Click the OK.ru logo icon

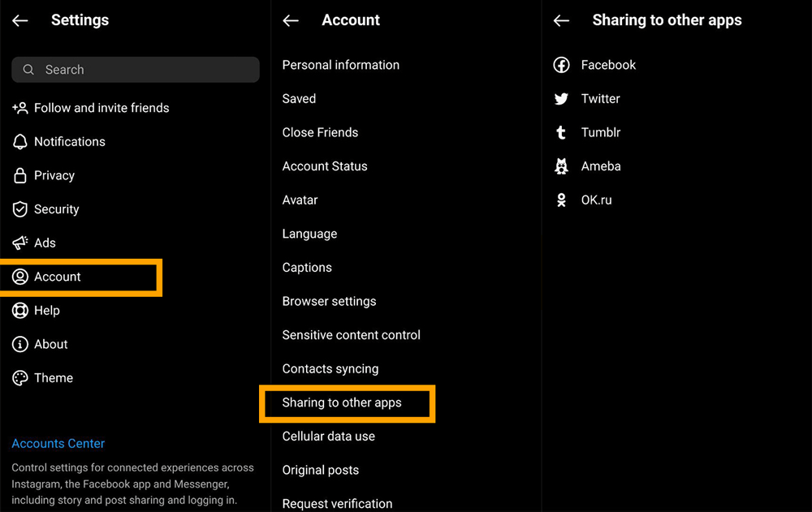pyautogui.click(x=561, y=200)
